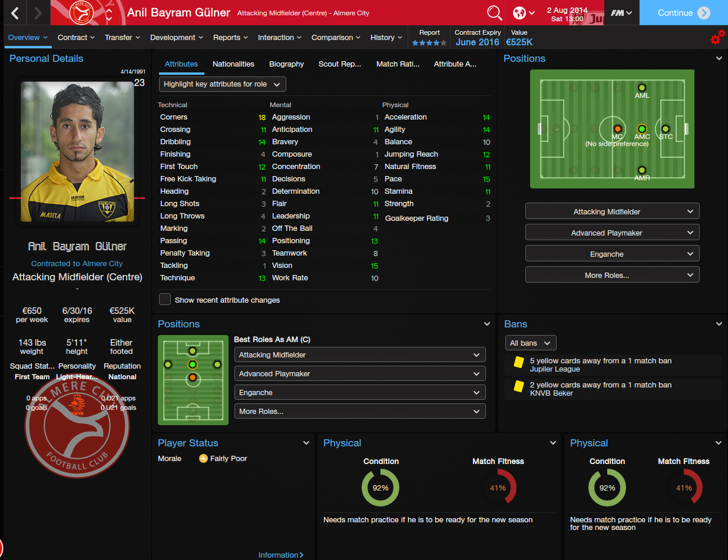
Task: Click the Continue button
Action: 684,12
